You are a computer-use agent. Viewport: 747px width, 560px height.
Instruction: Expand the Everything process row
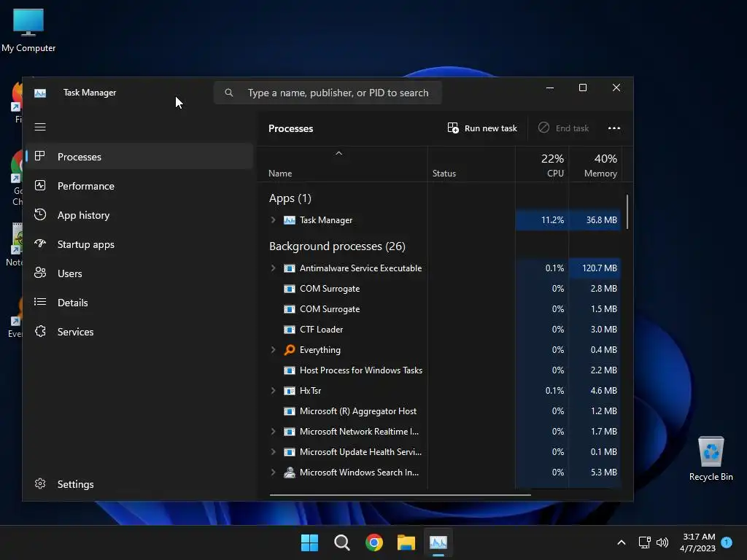(273, 350)
